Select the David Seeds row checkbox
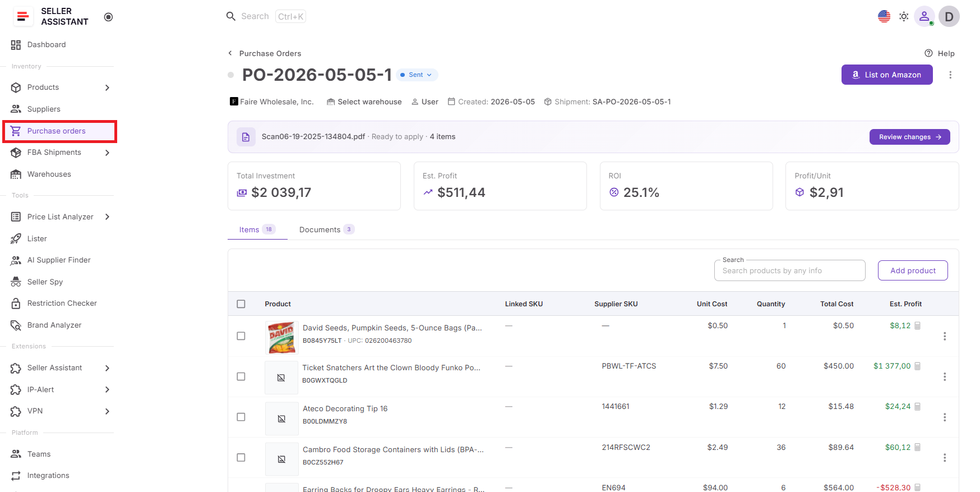 point(241,336)
